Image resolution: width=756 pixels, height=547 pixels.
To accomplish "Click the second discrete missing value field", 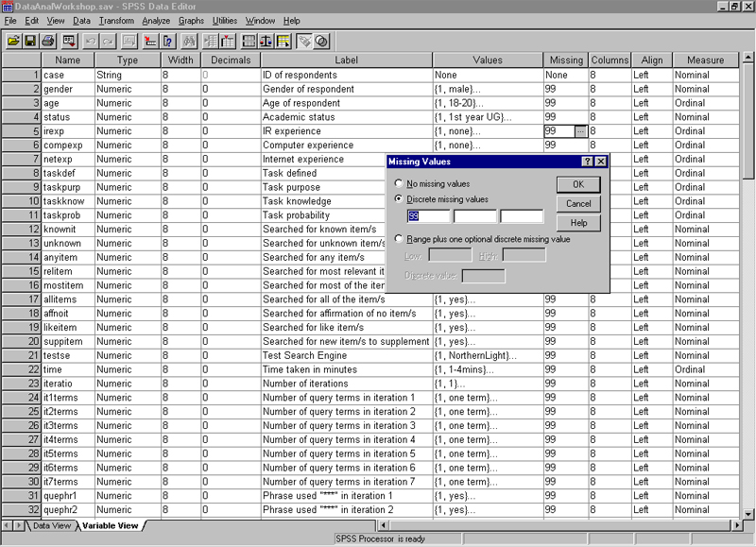I will [475, 216].
